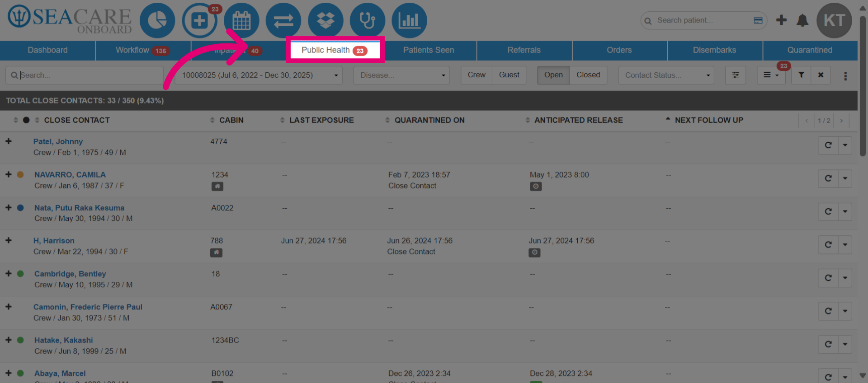Open the list menu dropdown with badge 23
The image size is (868, 383).
click(771, 75)
